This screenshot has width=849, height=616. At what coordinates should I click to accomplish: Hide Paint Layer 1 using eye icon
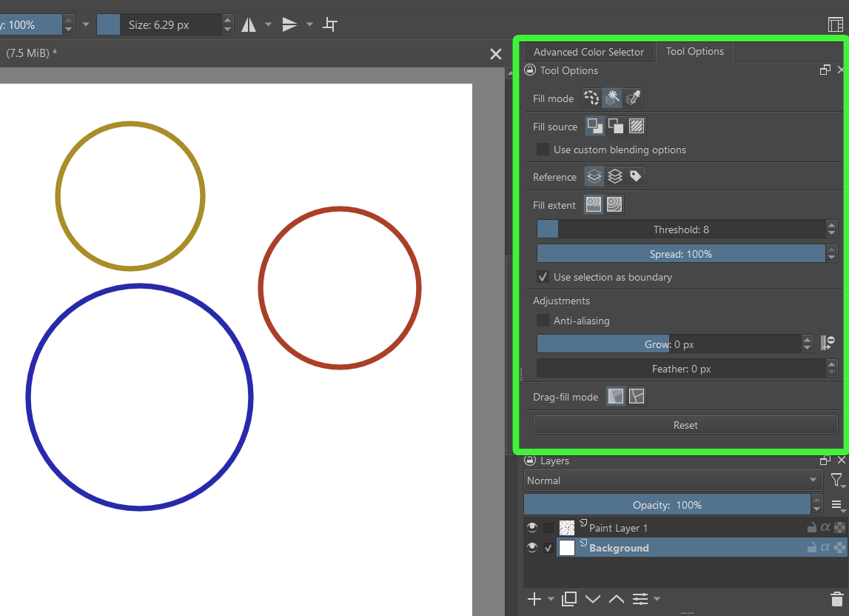point(531,527)
